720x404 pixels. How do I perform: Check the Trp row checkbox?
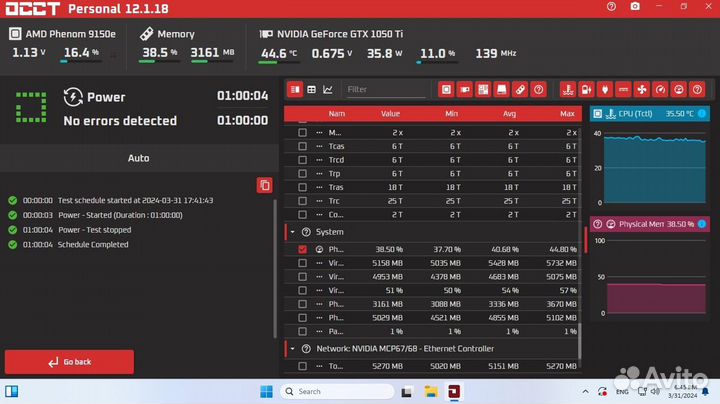[302, 174]
